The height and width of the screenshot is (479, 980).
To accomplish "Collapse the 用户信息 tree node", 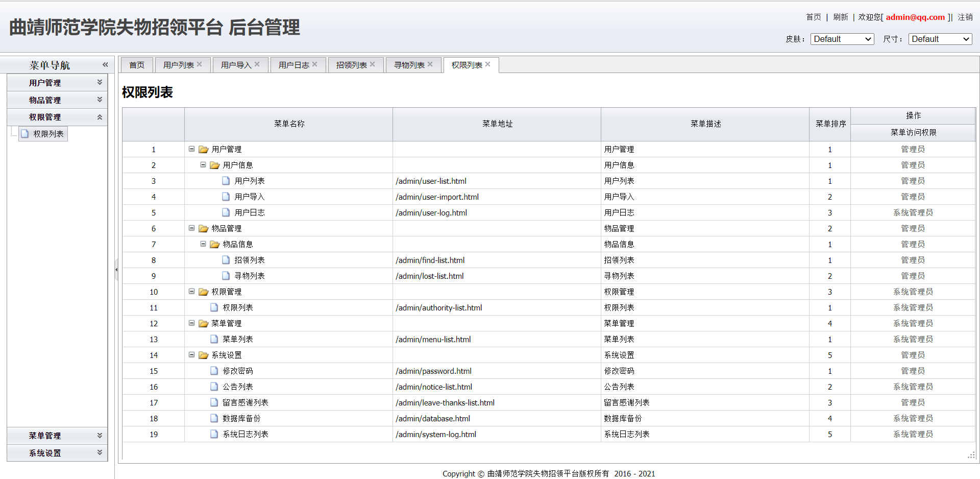I will click(203, 165).
